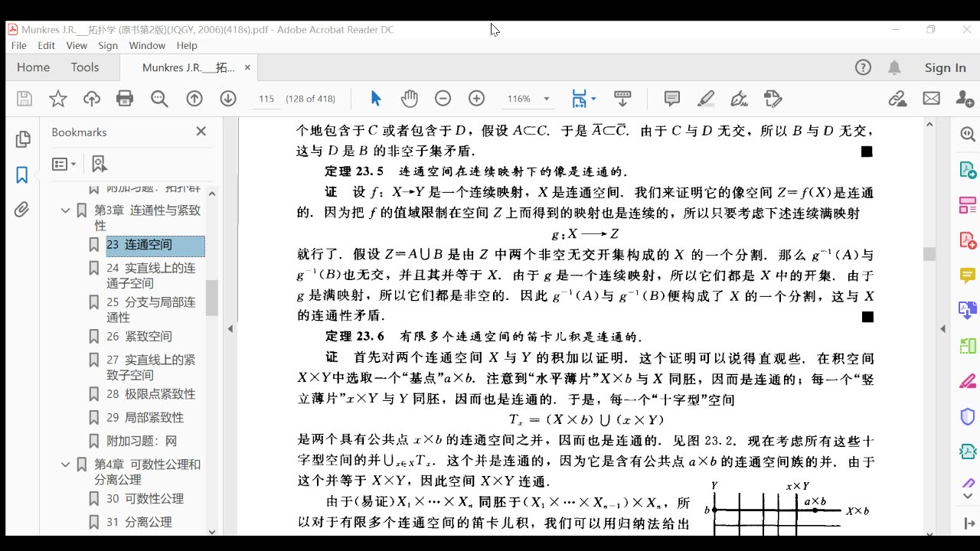Go to previous page arrow
The image size is (980, 551).
pyautogui.click(x=194, y=99)
